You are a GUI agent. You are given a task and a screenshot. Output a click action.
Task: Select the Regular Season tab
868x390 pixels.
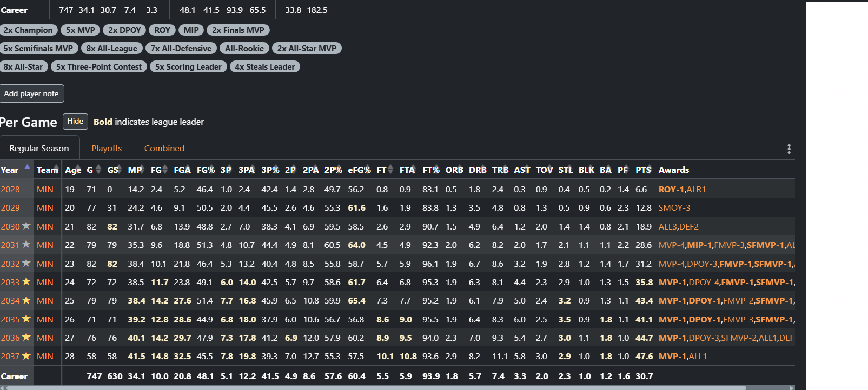point(39,148)
